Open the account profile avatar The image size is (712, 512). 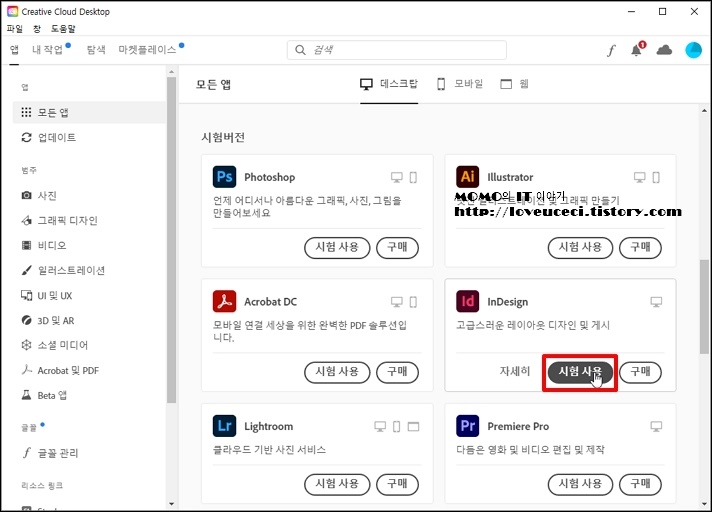point(693,50)
